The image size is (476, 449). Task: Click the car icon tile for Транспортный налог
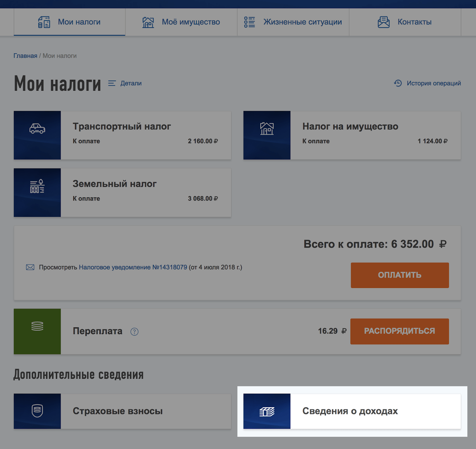(x=37, y=135)
